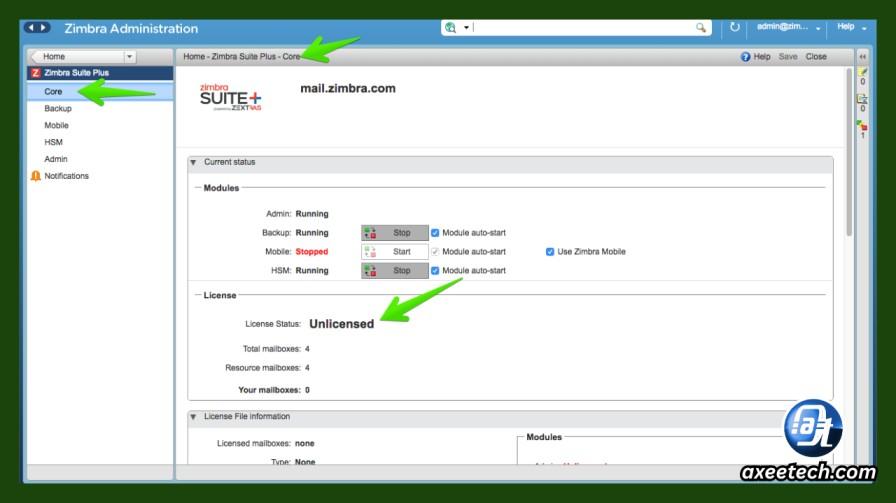Click the green-red server status icon
The height and width of the screenshot is (503, 896).
pyautogui.click(x=862, y=125)
